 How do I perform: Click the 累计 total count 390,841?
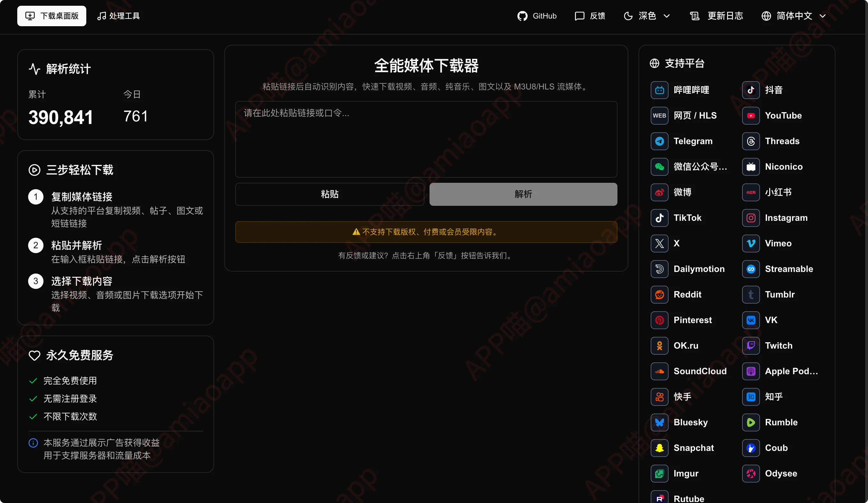point(61,117)
